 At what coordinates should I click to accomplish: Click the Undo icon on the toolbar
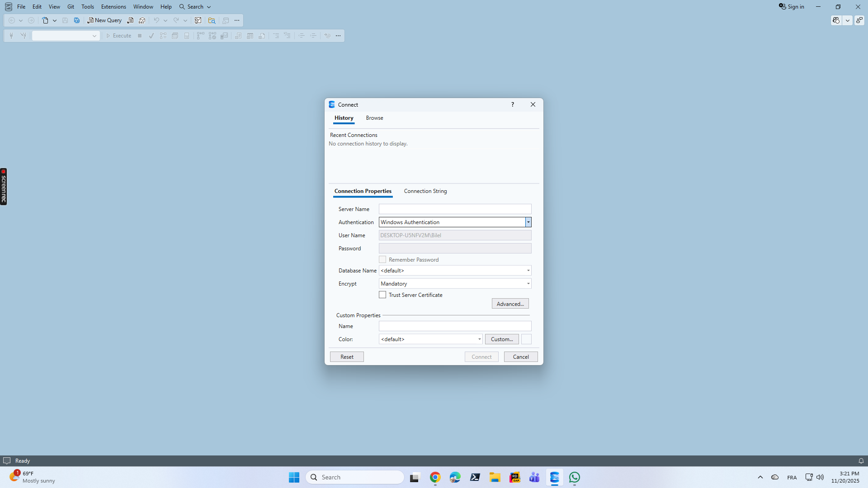[156, 20]
